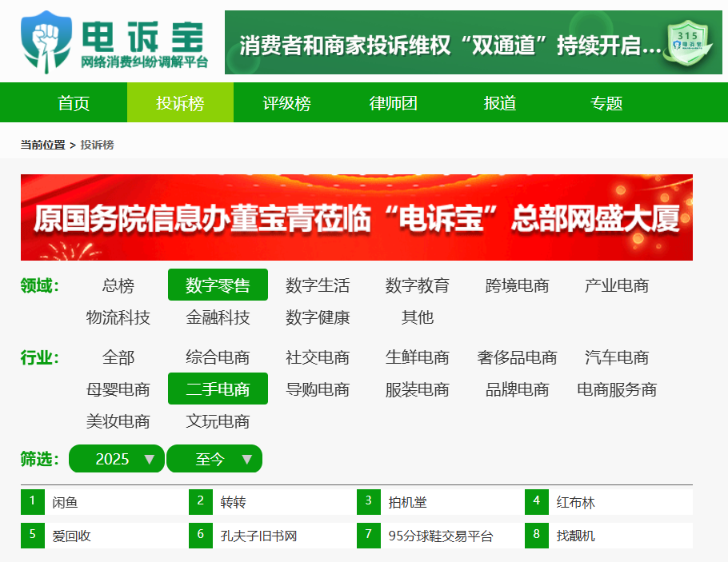Select 其他 in the 领域 filter
This screenshot has height=562, width=728.
click(418, 317)
